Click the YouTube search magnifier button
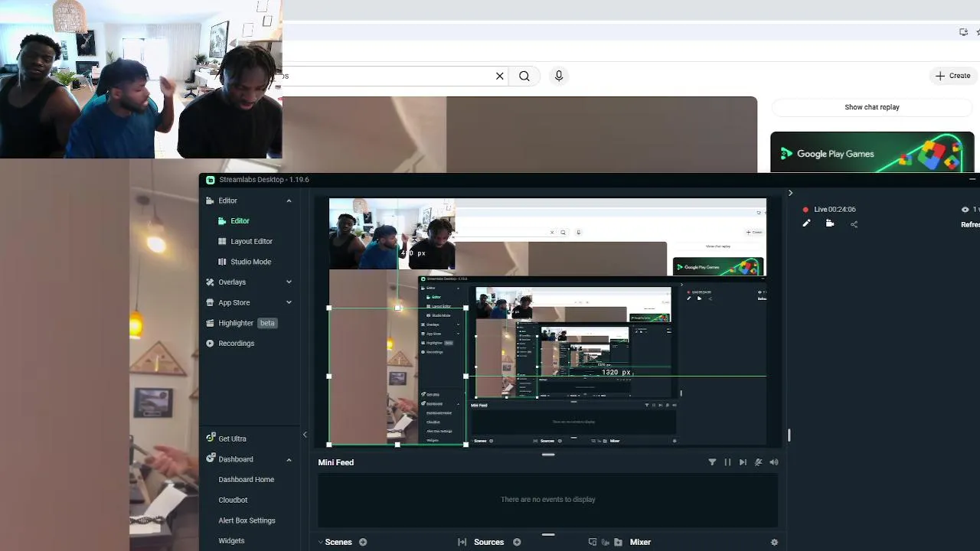 point(524,76)
